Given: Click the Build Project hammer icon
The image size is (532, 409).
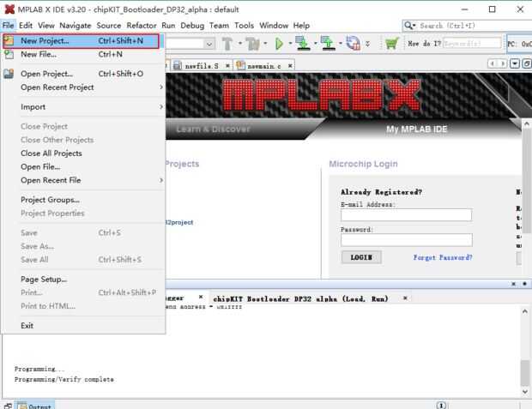Looking at the screenshot, I should tap(227, 44).
